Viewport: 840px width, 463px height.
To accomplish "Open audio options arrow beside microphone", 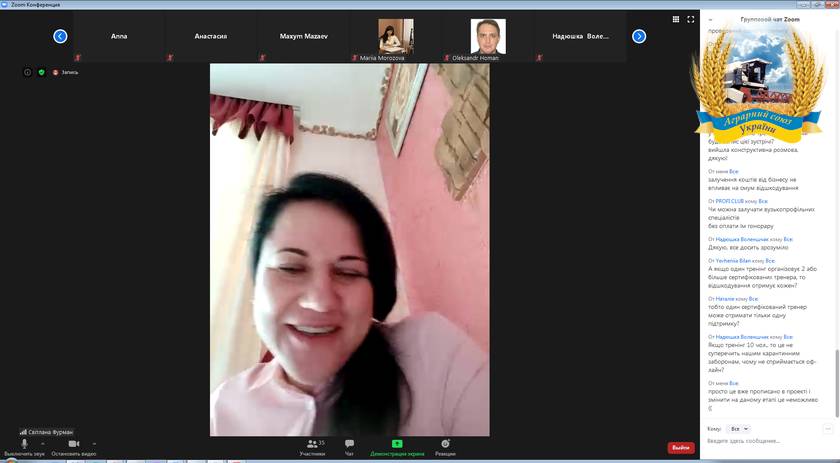I will (x=43, y=444).
